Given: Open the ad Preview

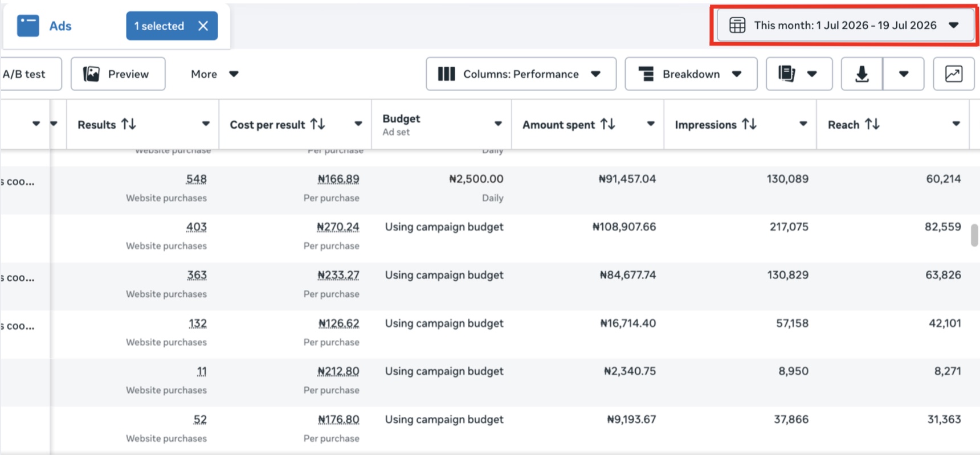Looking at the screenshot, I should (x=118, y=73).
